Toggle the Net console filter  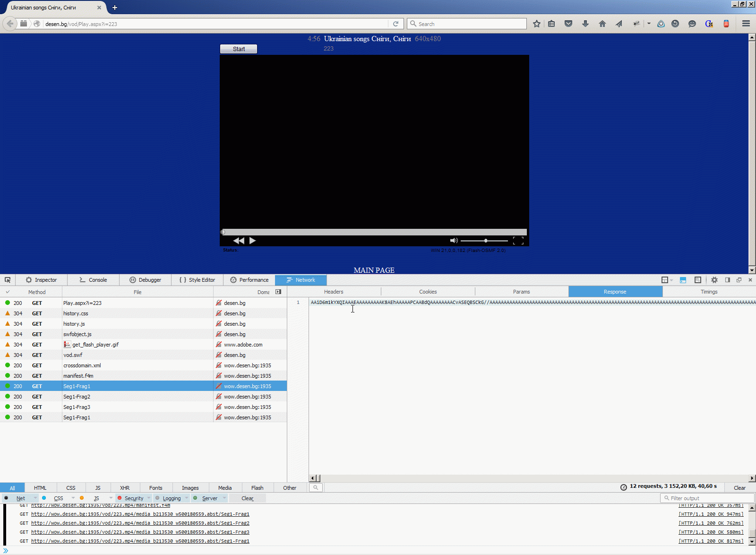pyautogui.click(x=20, y=498)
